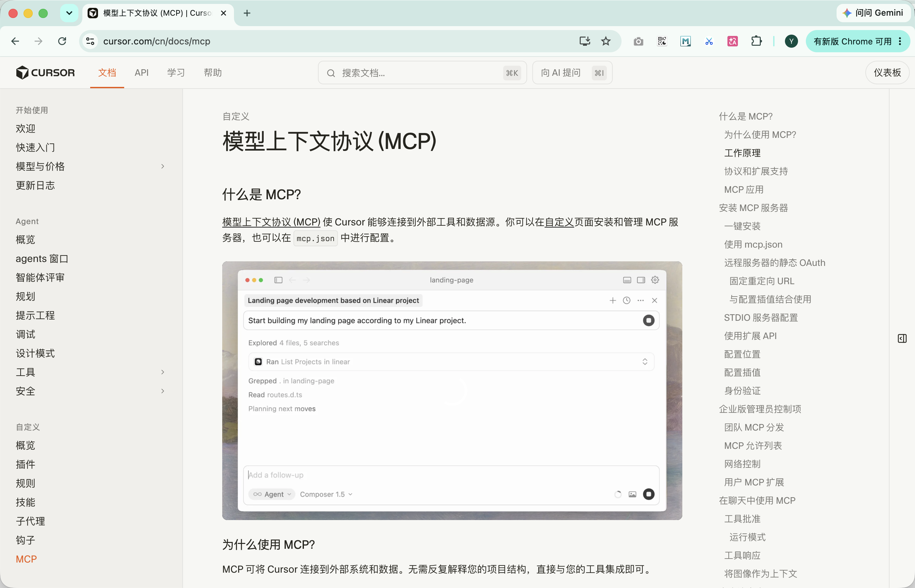The width and height of the screenshot is (915, 588).
Task: Click install app icon in address bar
Action: click(585, 41)
